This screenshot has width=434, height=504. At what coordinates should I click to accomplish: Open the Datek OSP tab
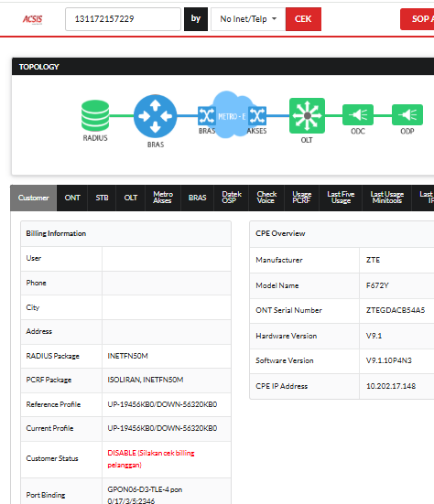232,198
